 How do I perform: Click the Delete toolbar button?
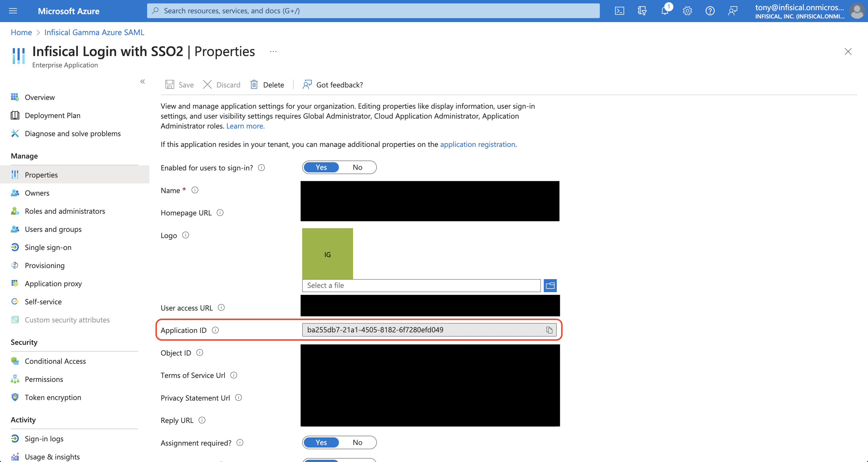tap(267, 84)
